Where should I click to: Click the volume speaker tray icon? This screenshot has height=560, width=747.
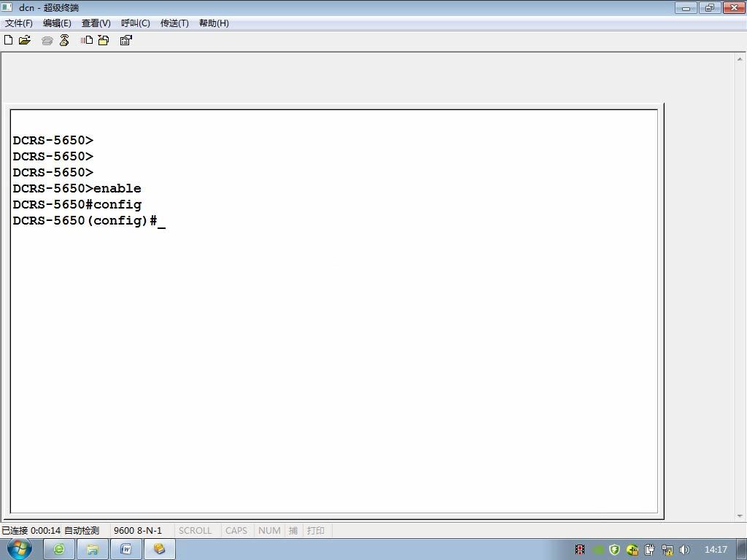pyautogui.click(x=684, y=550)
